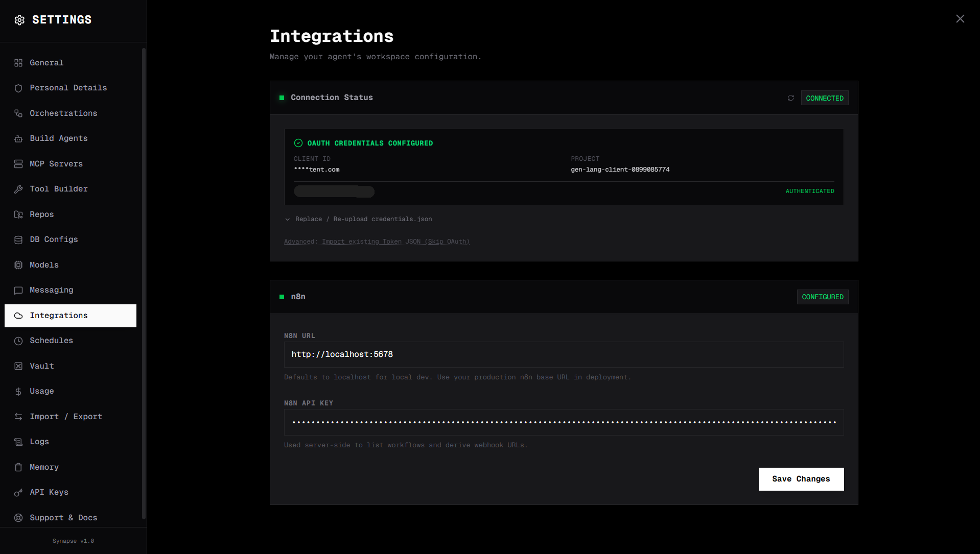The image size is (980, 554).
Task: Click the Repos folder icon
Action: click(x=18, y=214)
